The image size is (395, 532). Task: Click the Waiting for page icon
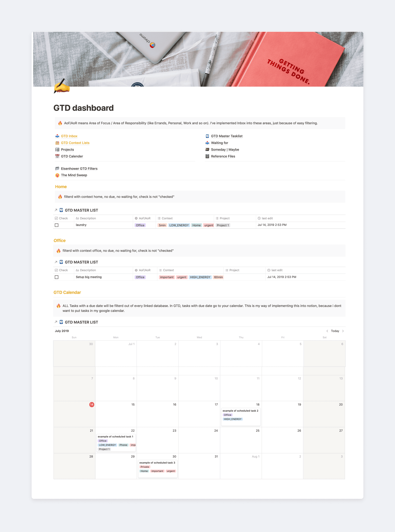coord(207,143)
